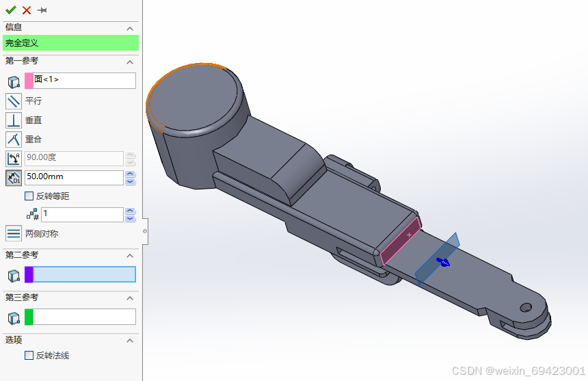
Task: Click the 完全定义 status message
Action: (x=70, y=42)
